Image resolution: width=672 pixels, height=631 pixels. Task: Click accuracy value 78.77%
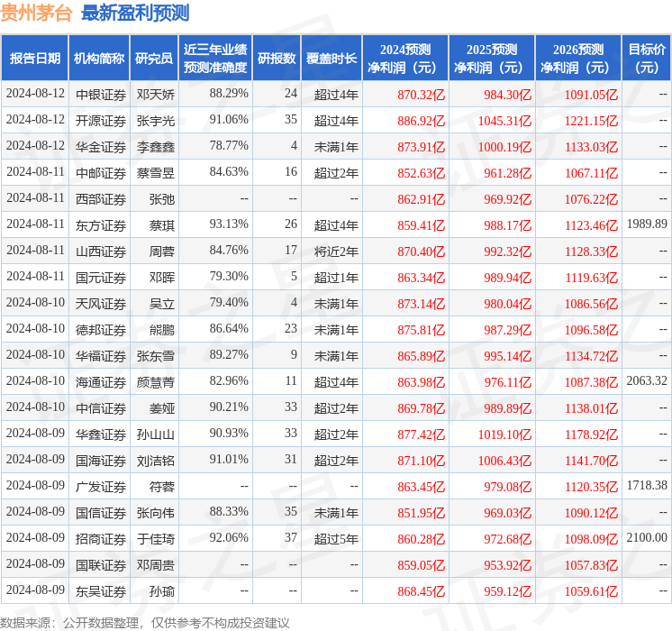(x=229, y=146)
